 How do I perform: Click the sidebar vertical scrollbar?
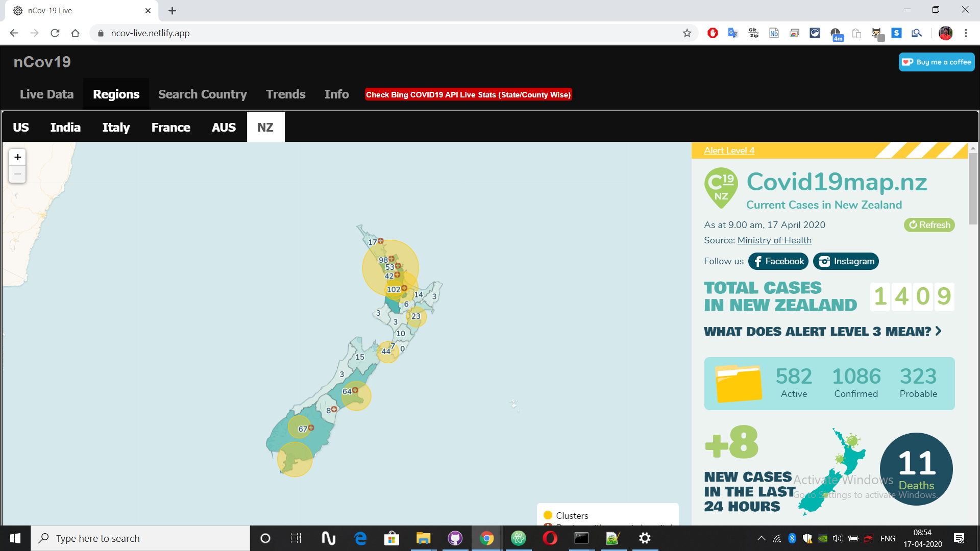(973, 189)
